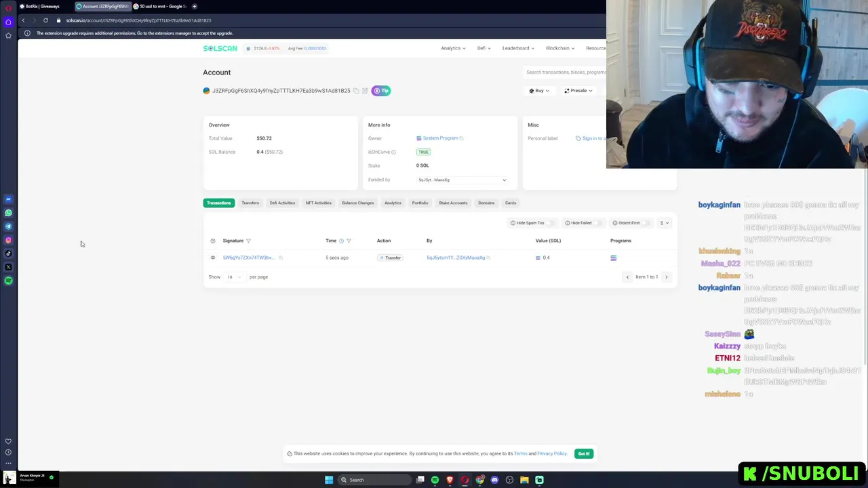
Task: Open the Domains tab
Action: point(486,203)
